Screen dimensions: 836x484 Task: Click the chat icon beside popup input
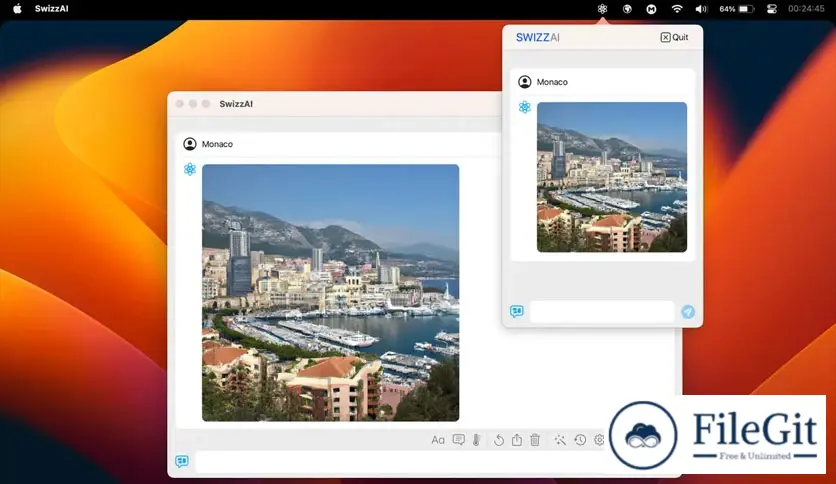517,311
